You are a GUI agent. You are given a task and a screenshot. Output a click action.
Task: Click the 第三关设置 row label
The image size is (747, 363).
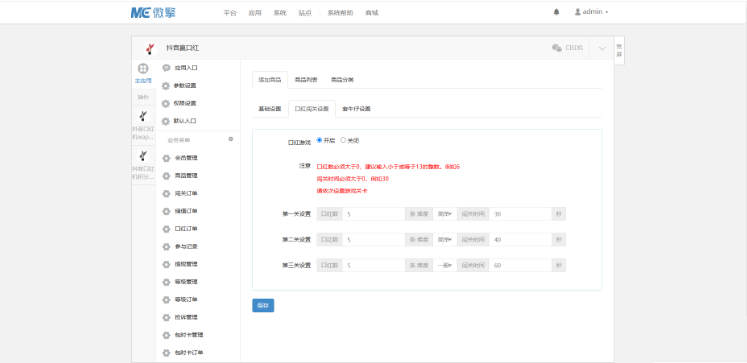coord(296,265)
